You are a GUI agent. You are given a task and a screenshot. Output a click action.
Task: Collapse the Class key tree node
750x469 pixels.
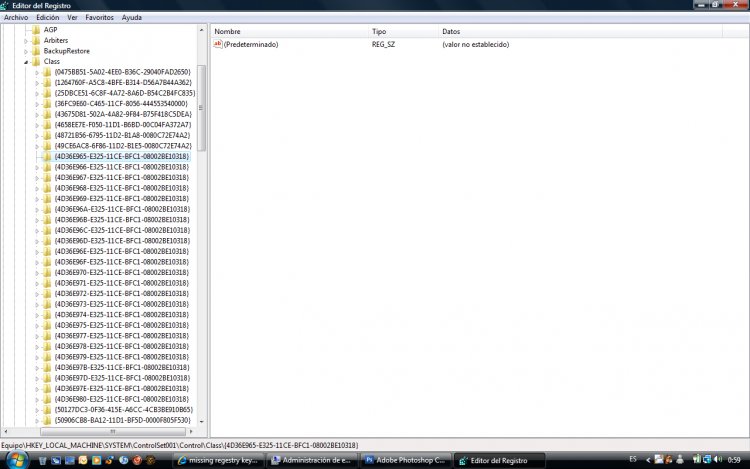pos(25,62)
